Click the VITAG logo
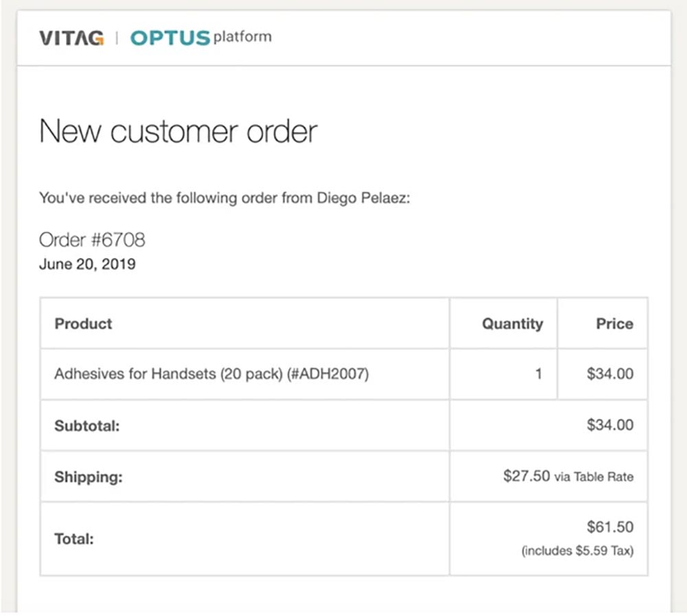The width and height of the screenshot is (687, 616). point(71,38)
